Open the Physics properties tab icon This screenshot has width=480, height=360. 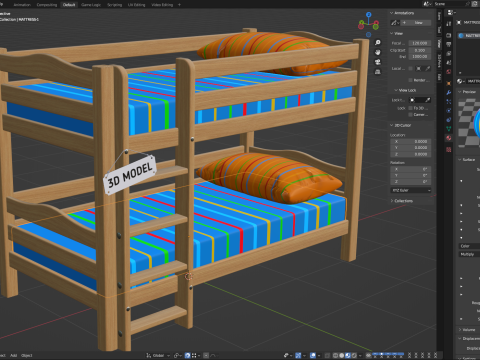pyautogui.click(x=449, y=110)
